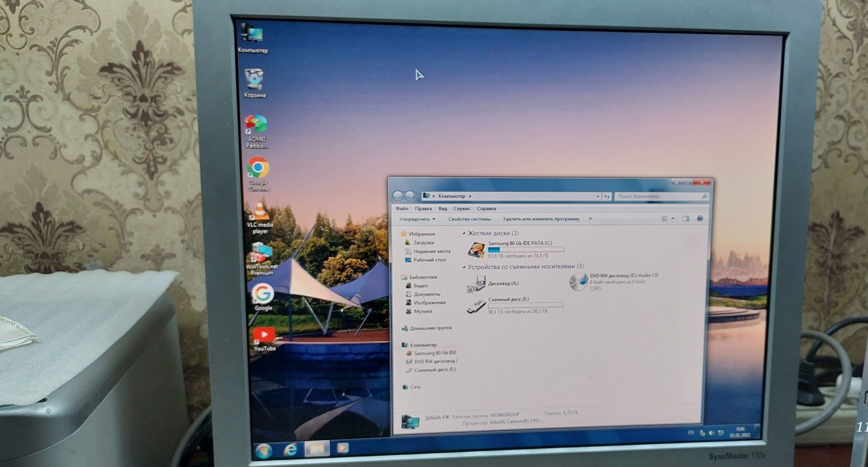Collapse Устройства со съемными носителями group
Image resolution: width=868 pixels, height=467 pixels.
464,267
